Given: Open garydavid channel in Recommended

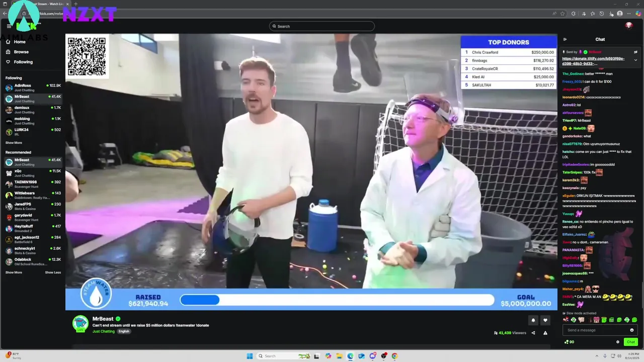Looking at the screenshot, I should tap(33, 217).
